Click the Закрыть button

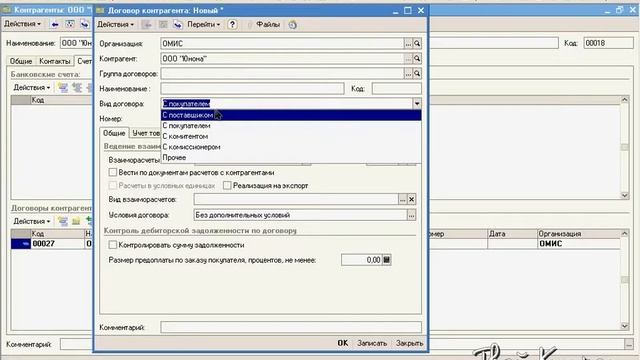coord(409,343)
